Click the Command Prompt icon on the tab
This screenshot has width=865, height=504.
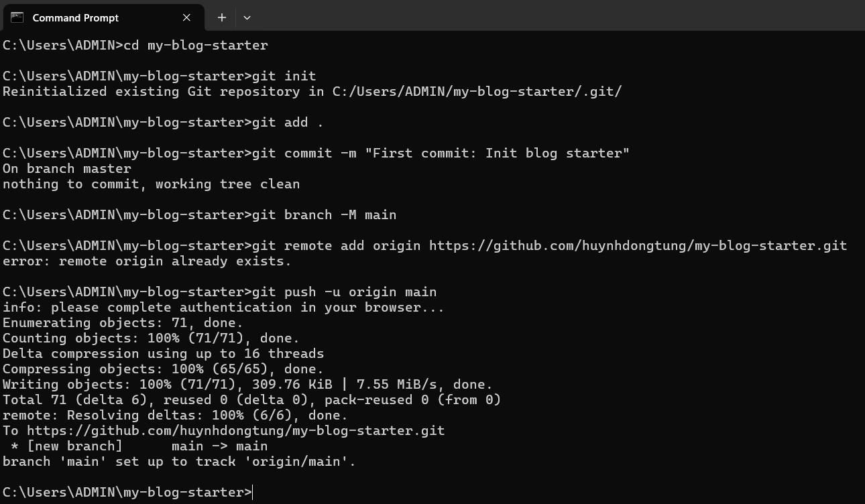[x=17, y=17]
